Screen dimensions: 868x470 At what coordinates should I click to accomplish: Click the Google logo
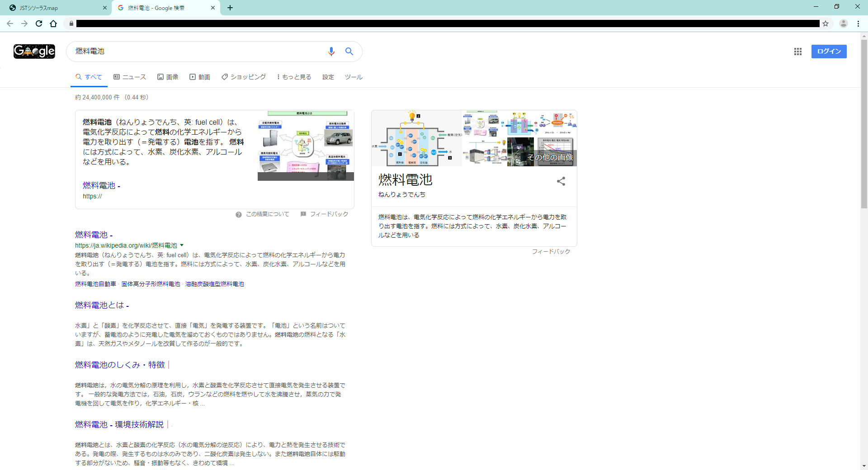click(x=34, y=51)
